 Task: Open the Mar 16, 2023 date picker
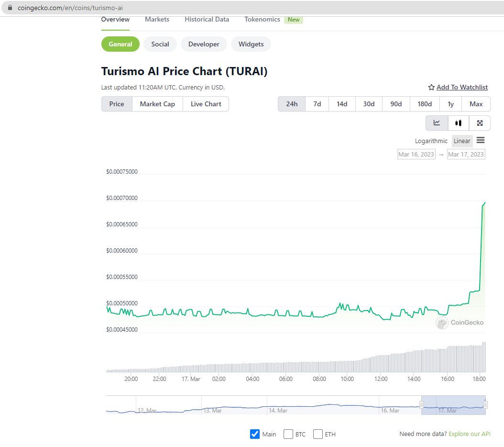[x=416, y=154]
